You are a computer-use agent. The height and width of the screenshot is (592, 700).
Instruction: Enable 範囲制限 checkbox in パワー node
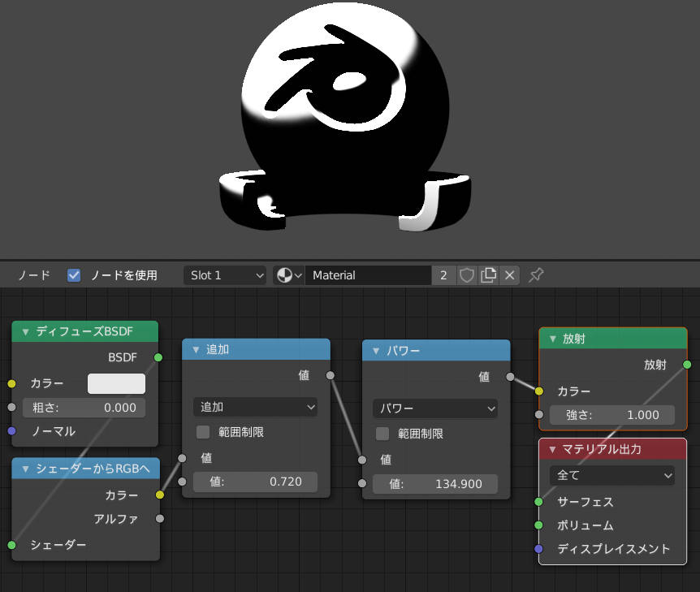(382, 434)
